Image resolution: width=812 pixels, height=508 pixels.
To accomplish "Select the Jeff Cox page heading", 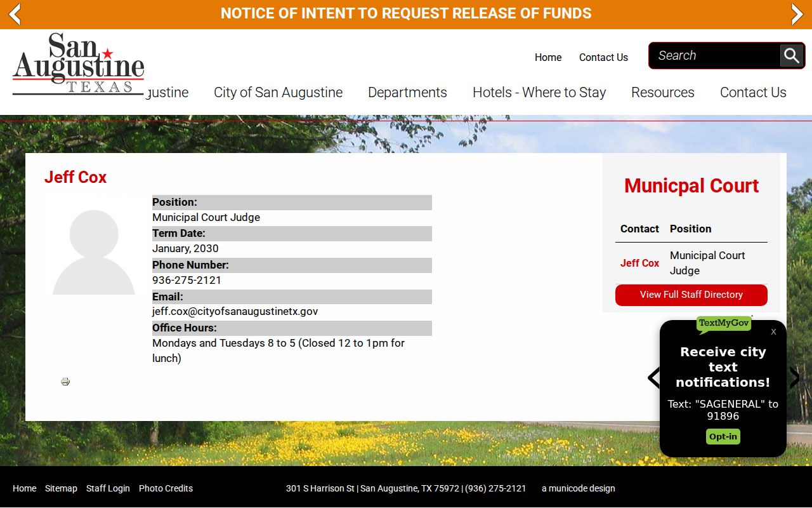I will click(75, 177).
